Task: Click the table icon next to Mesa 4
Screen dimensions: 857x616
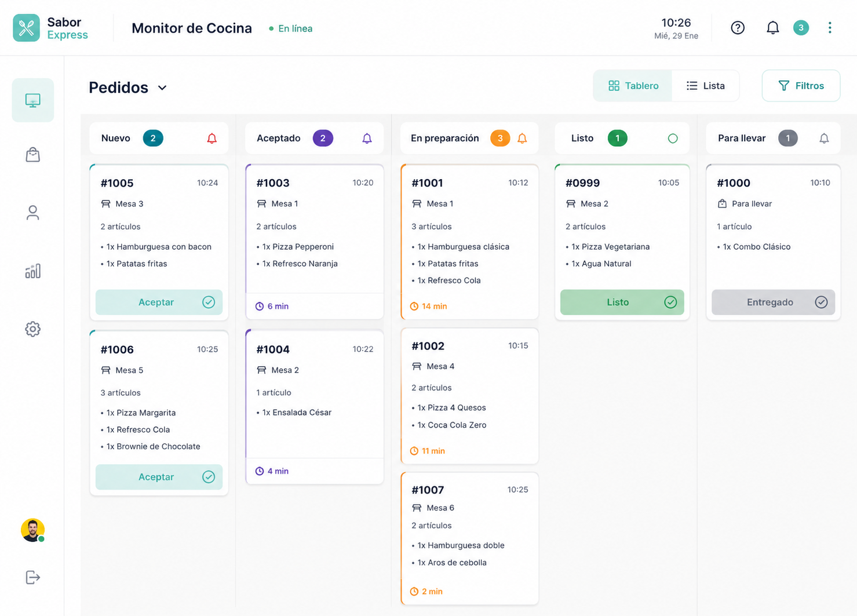Action: click(x=417, y=366)
